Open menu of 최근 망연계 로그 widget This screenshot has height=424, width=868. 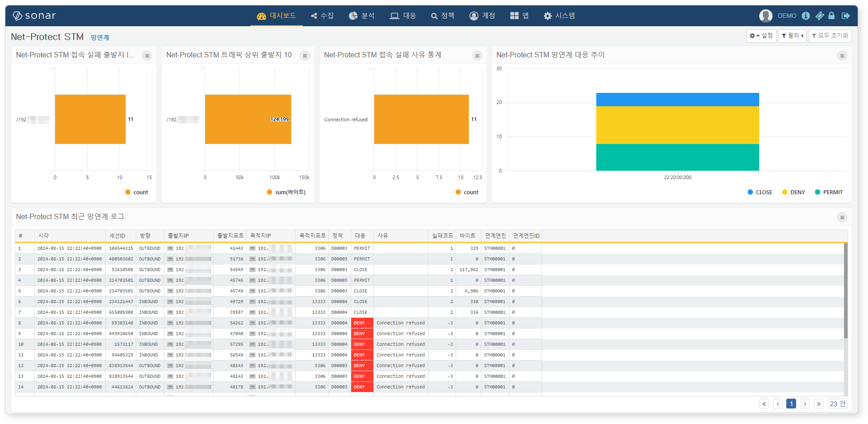842,217
